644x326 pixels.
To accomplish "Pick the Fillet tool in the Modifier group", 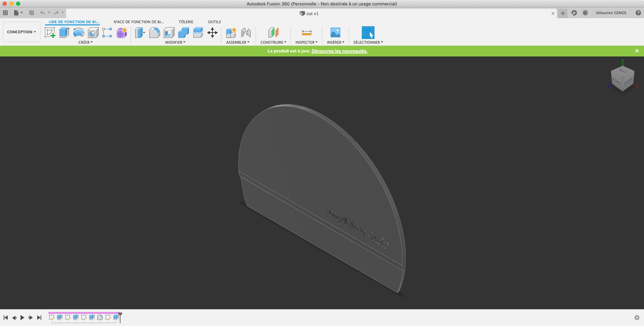I will [154, 33].
